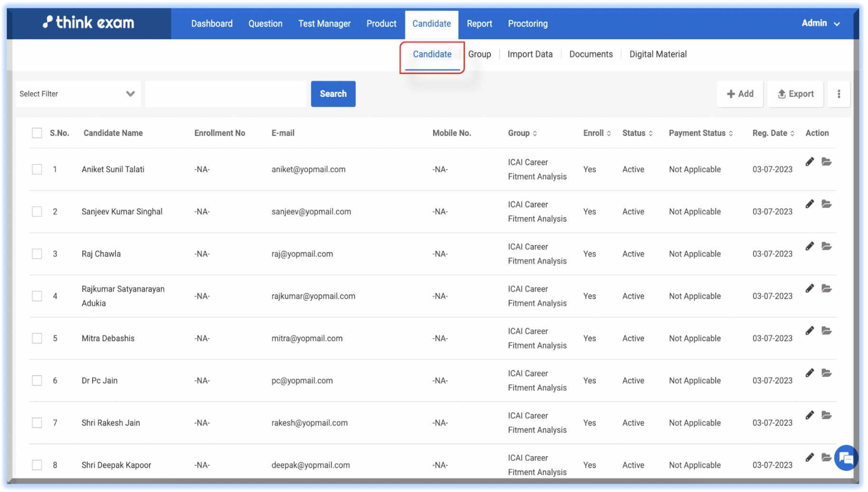Open the Documents sub-tab
868x492 pixels.
pyautogui.click(x=591, y=55)
